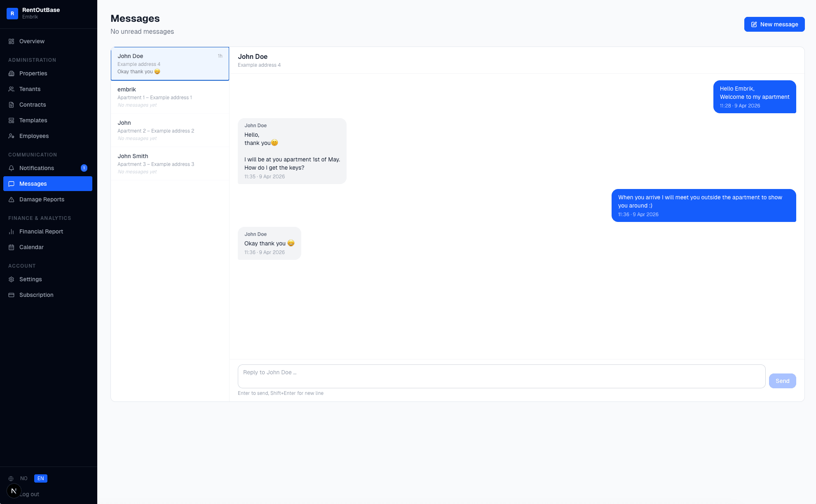The height and width of the screenshot is (504, 816).
Task: Click the Properties building icon
Action: pyautogui.click(x=12, y=73)
